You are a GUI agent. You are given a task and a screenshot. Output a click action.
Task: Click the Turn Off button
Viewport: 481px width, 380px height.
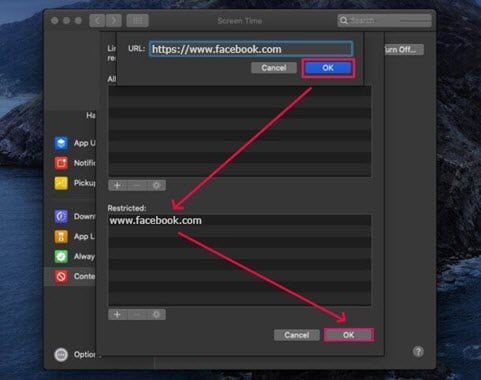click(404, 50)
